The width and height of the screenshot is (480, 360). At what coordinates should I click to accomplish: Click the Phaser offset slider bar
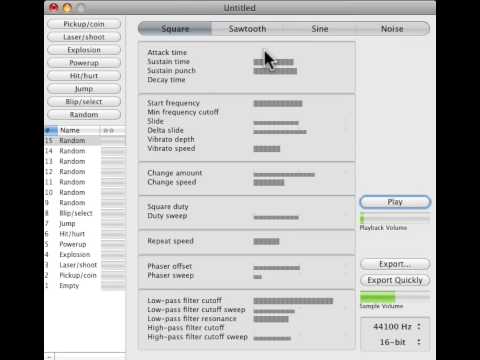(x=277, y=268)
